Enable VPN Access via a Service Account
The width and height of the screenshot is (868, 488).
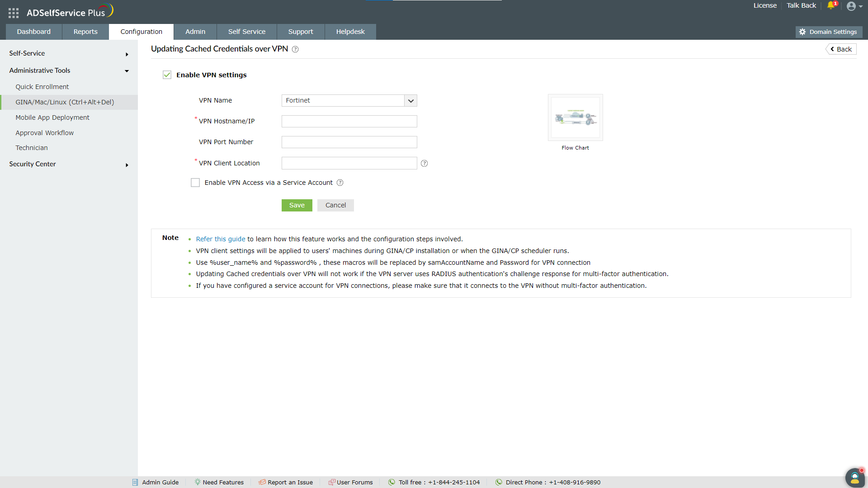pyautogui.click(x=195, y=183)
